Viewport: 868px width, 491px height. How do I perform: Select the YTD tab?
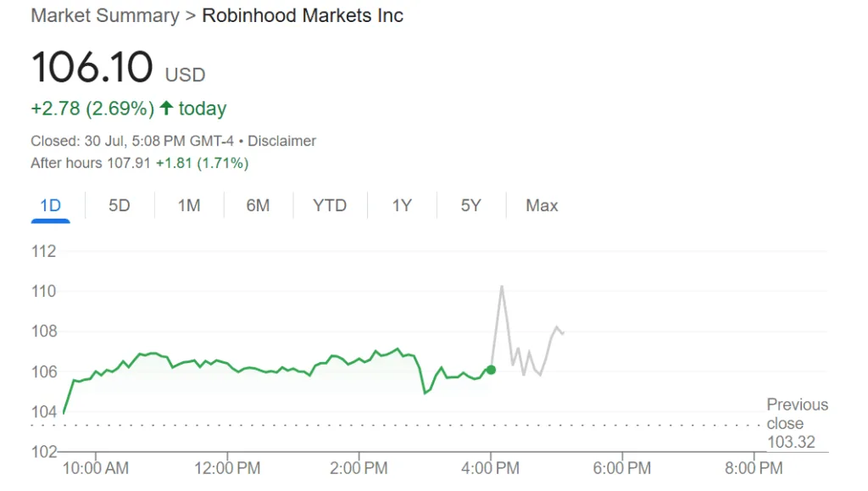(330, 205)
